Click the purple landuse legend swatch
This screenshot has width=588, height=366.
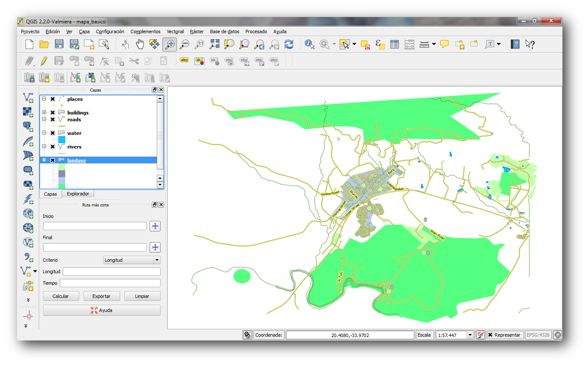point(62,174)
